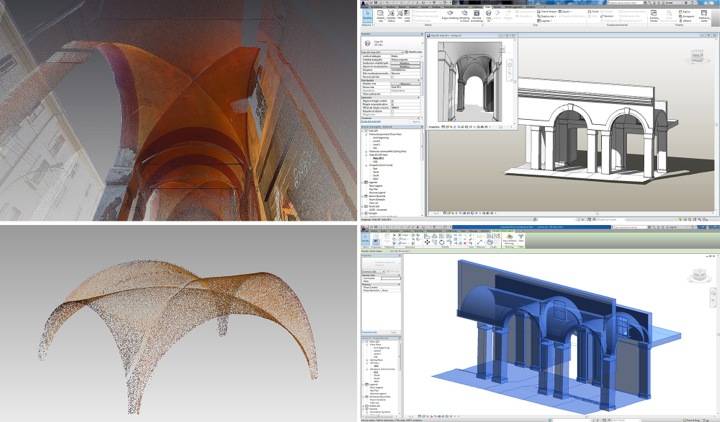Viewport: 720px width, 422px height.
Task: Select the perspective arcade view inset window
Action: (x=470, y=81)
